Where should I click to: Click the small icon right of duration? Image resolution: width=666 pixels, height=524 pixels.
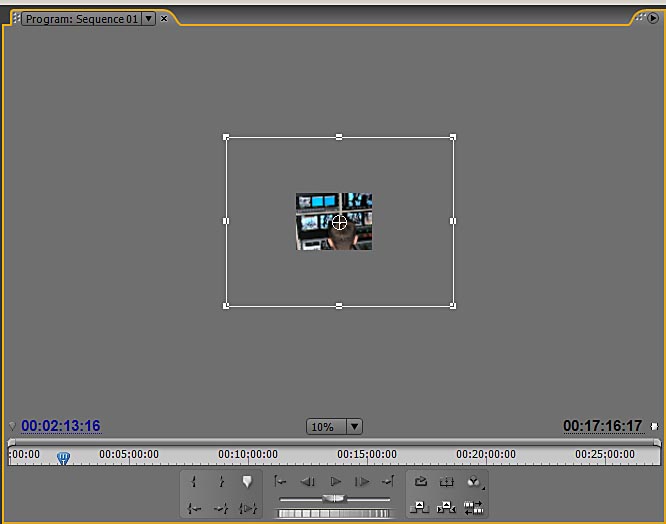click(x=655, y=426)
